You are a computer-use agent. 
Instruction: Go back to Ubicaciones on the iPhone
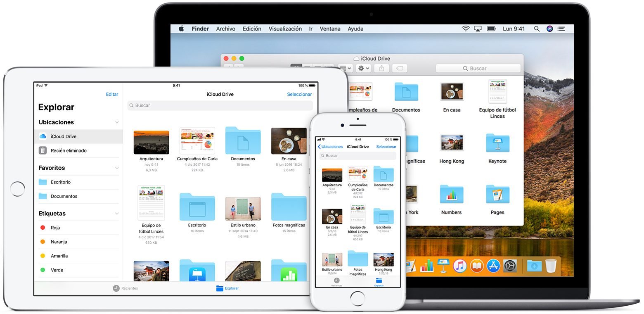(x=330, y=147)
